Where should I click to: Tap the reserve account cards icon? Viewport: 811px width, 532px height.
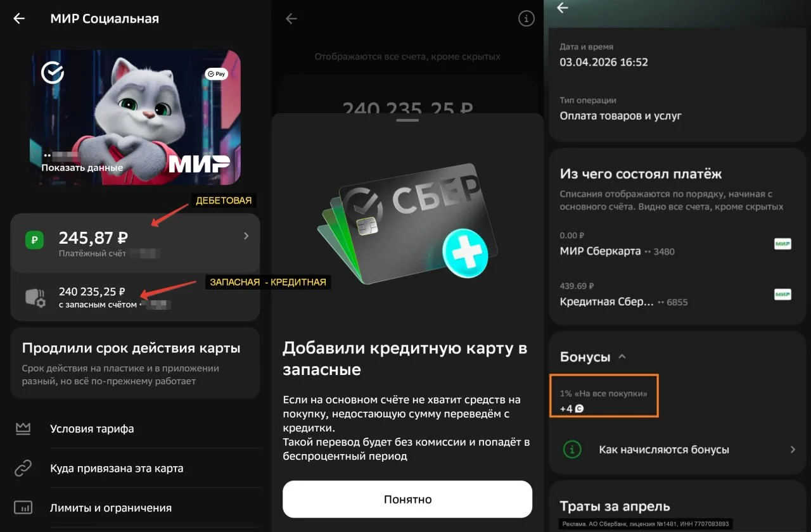(x=35, y=297)
